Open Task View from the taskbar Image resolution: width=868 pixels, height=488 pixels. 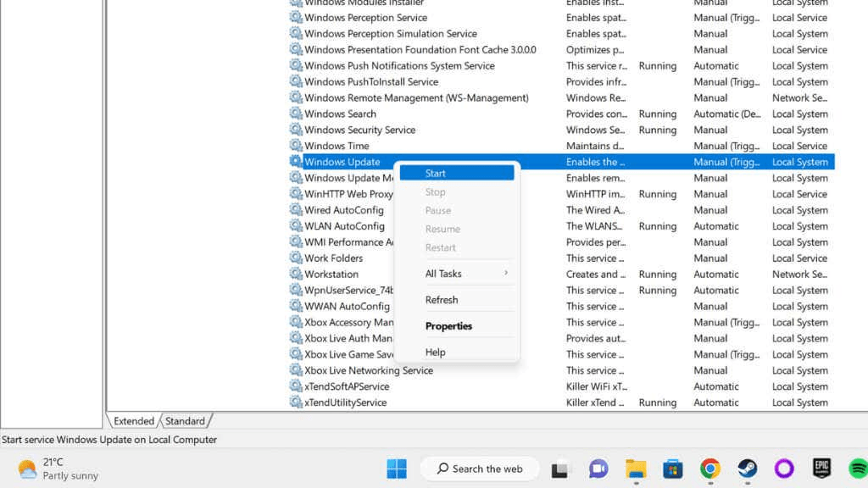[559, 469]
